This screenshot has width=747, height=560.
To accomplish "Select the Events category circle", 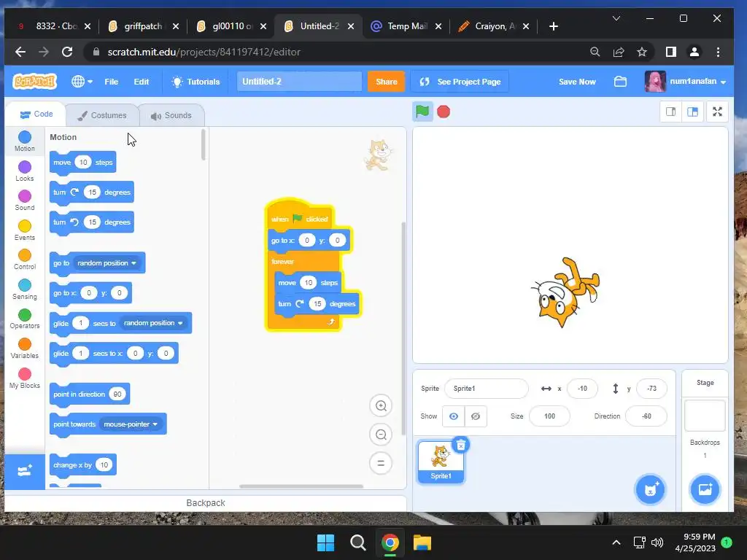I will [x=25, y=226].
